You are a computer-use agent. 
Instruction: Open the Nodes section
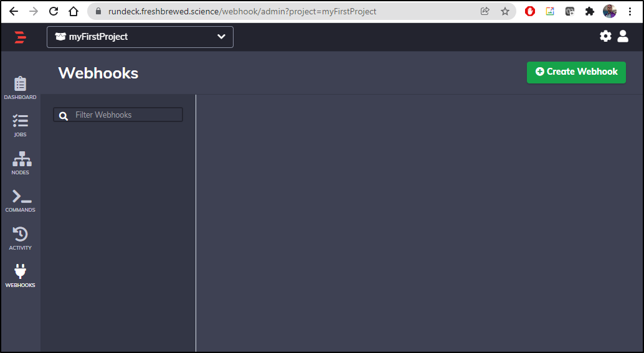point(21,163)
